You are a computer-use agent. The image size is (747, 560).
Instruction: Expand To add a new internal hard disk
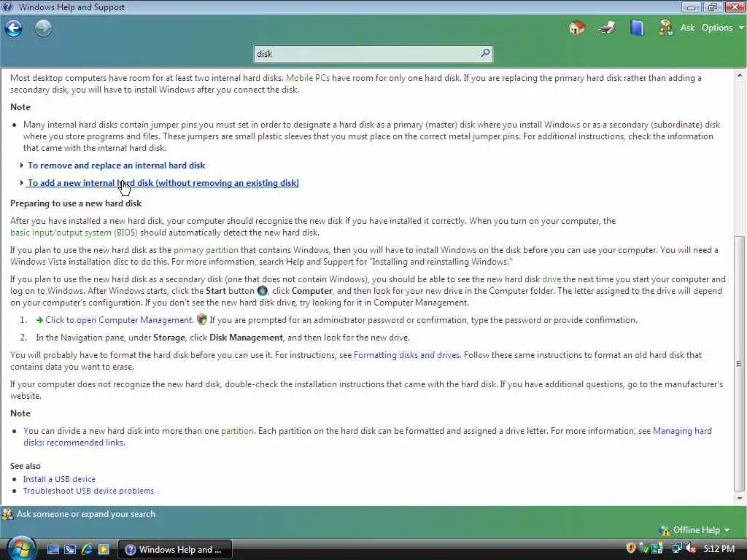coord(163,183)
